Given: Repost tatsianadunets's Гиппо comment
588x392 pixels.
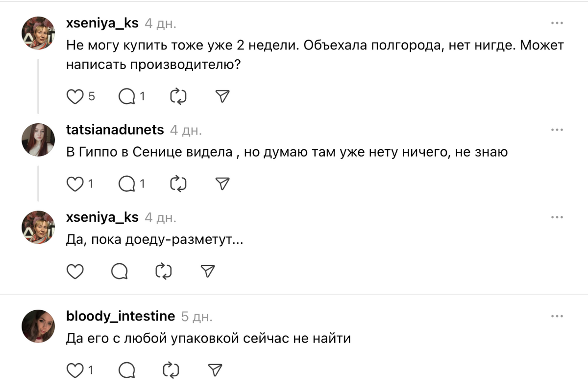Looking at the screenshot, I should (178, 184).
